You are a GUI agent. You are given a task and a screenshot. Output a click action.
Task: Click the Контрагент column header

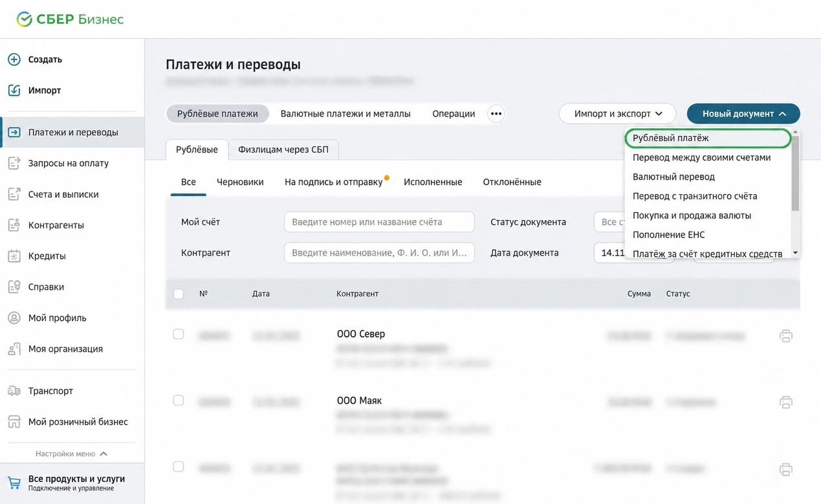[357, 294]
